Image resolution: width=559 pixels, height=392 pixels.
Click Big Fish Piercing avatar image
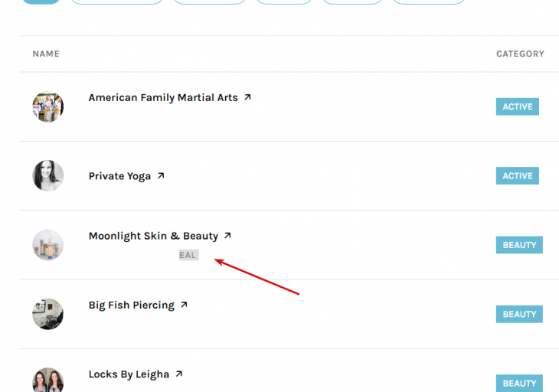pos(47,314)
